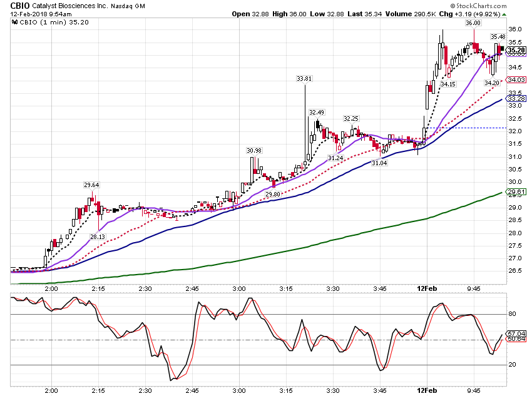Image resolution: width=532 pixels, height=396 pixels.
Task: Click the 31.24 price annotation
Action: point(335,158)
